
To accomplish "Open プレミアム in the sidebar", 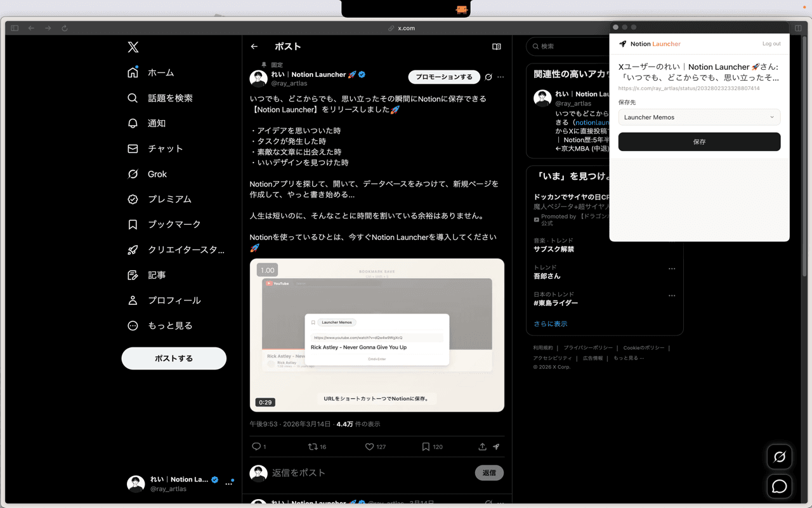I will [x=160, y=199].
